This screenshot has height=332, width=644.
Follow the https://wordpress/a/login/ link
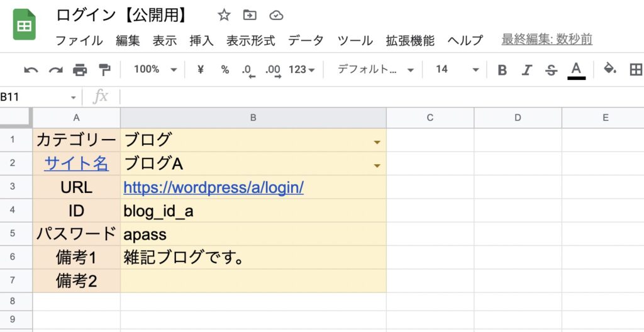tap(214, 187)
